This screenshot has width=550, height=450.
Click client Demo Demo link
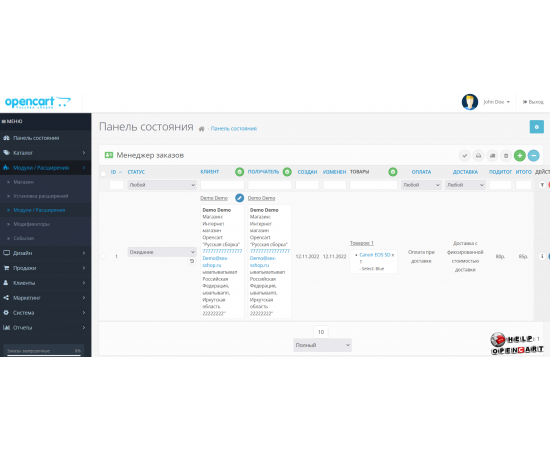[x=214, y=198]
